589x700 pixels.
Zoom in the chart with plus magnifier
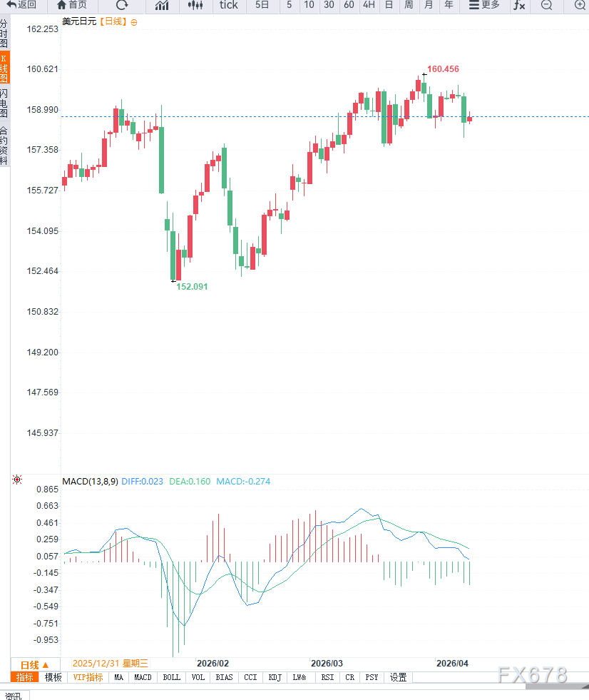pyautogui.click(x=580, y=5)
